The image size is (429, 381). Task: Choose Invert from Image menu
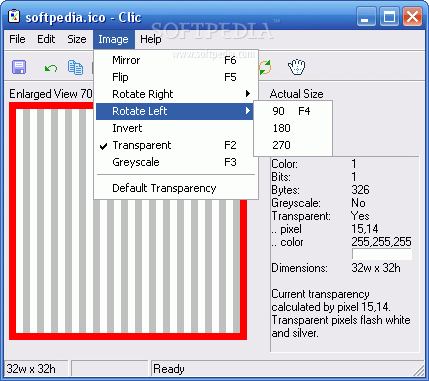[175, 128]
